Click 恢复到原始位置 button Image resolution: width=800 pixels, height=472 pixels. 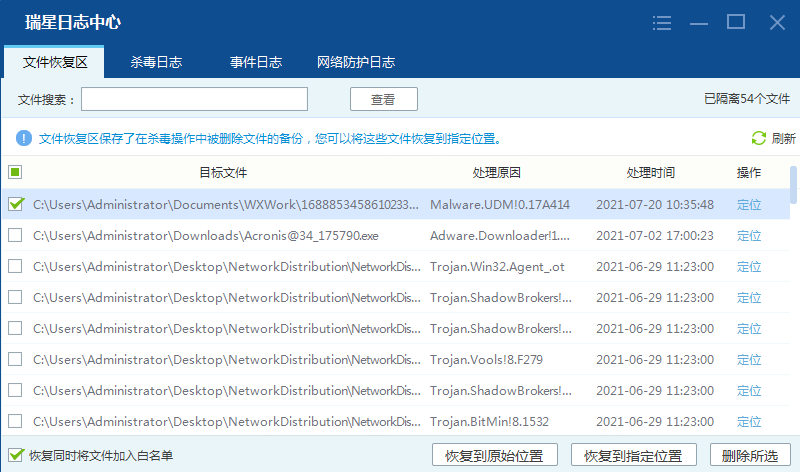point(494,455)
